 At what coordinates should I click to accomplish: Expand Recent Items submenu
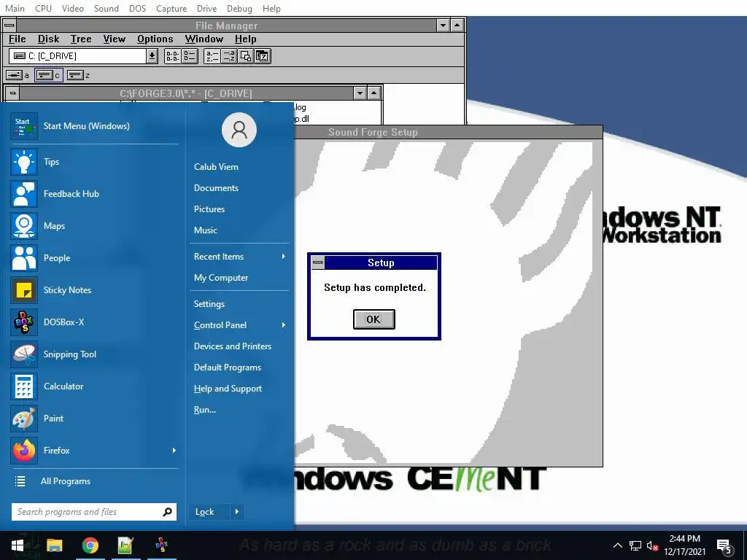[239, 257]
